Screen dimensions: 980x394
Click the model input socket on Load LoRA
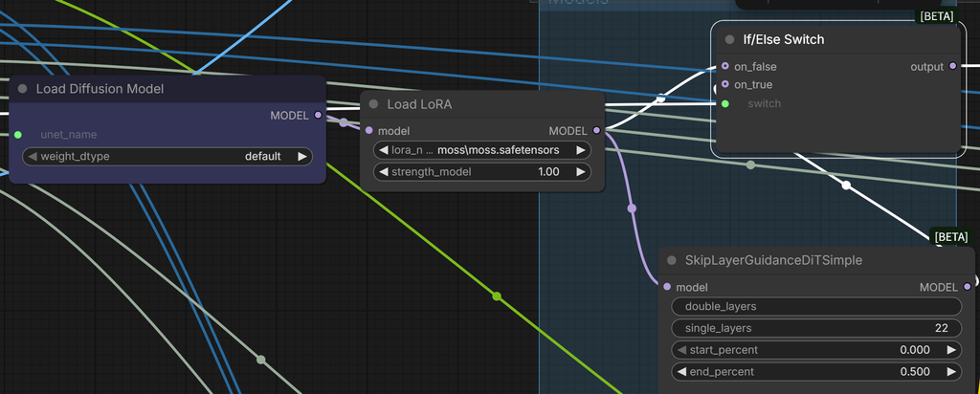pos(368,130)
